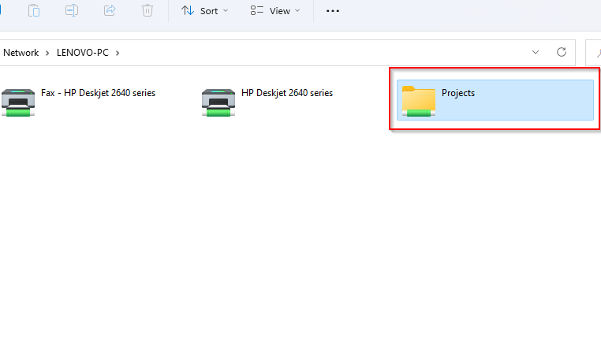Open the Sort dropdown menu
The image size is (601, 364).
click(203, 11)
